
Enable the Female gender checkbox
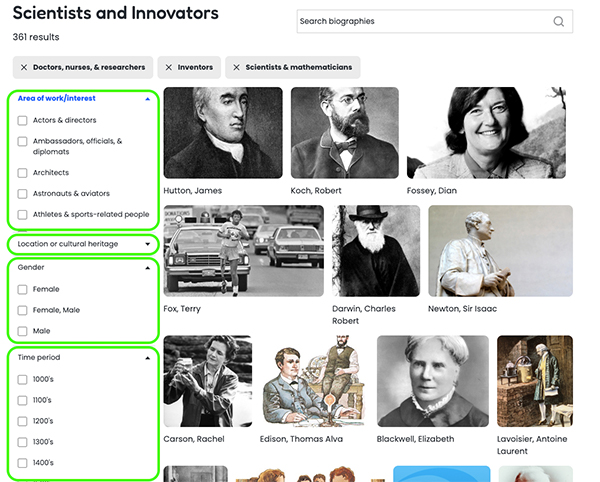point(23,290)
